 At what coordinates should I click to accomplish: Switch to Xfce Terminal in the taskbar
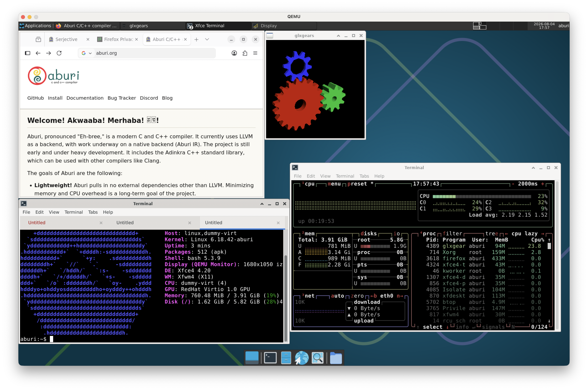(x=218, y=26)
